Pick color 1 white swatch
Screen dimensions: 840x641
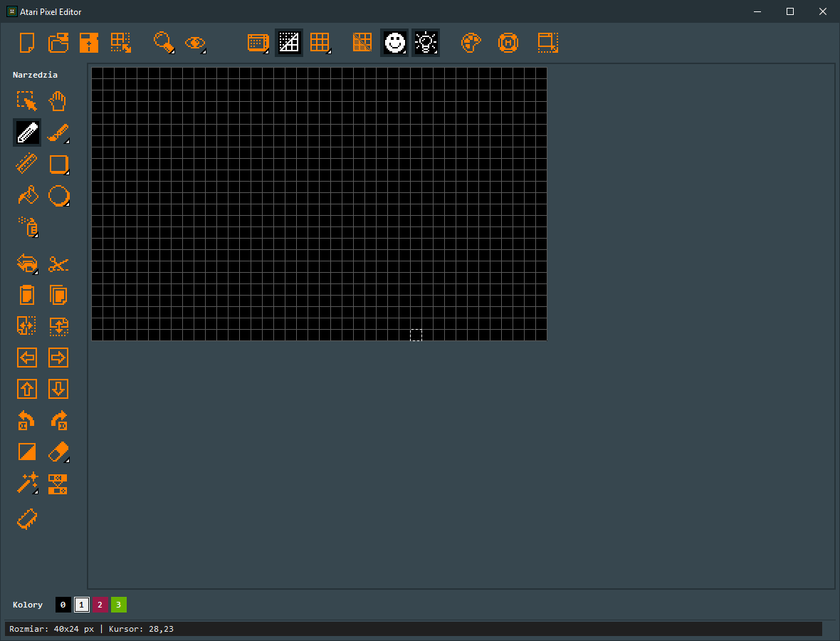point(81,605)
